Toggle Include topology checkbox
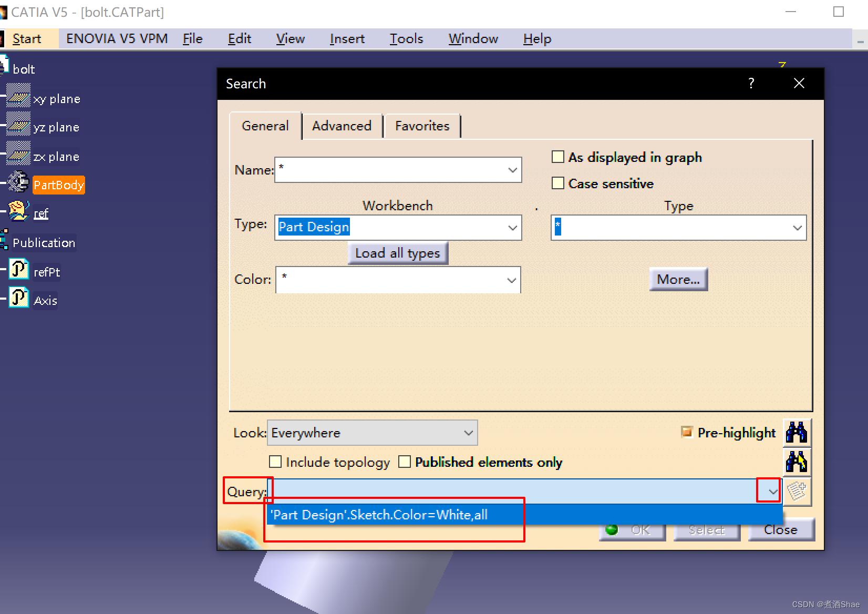The image size is (868, 614). pyautogui.click(x=275, y=462)
